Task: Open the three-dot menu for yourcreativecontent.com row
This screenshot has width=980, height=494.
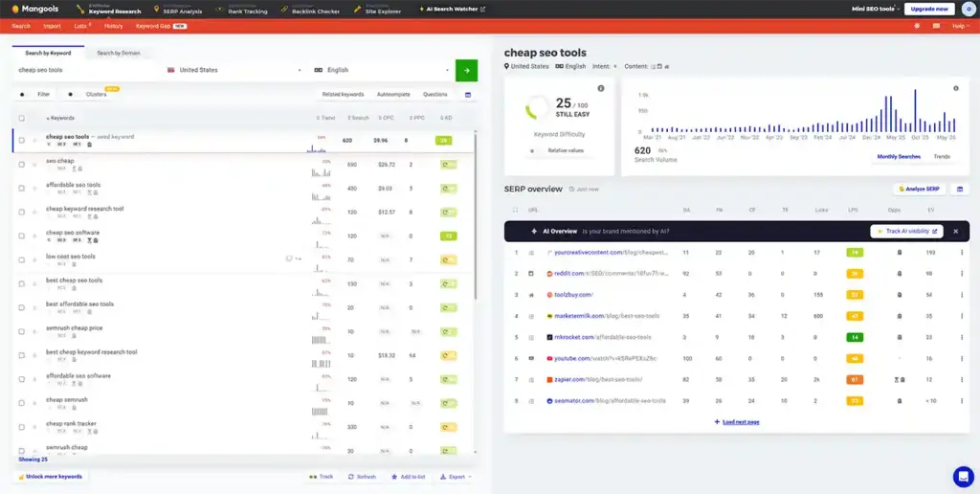Action: point(962,253)
